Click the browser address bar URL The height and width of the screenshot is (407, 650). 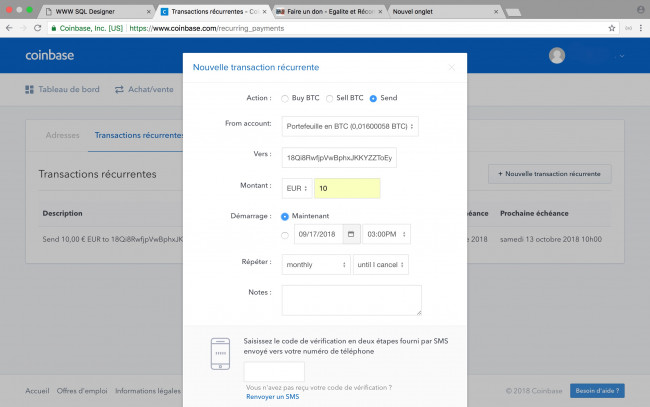[206, 28]
